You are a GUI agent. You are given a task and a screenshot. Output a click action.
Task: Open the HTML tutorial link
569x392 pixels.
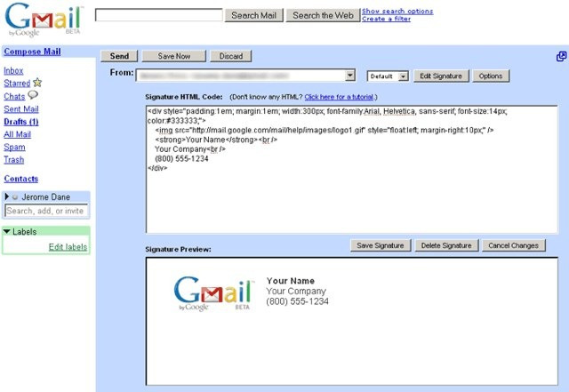[x=339, y=97]
